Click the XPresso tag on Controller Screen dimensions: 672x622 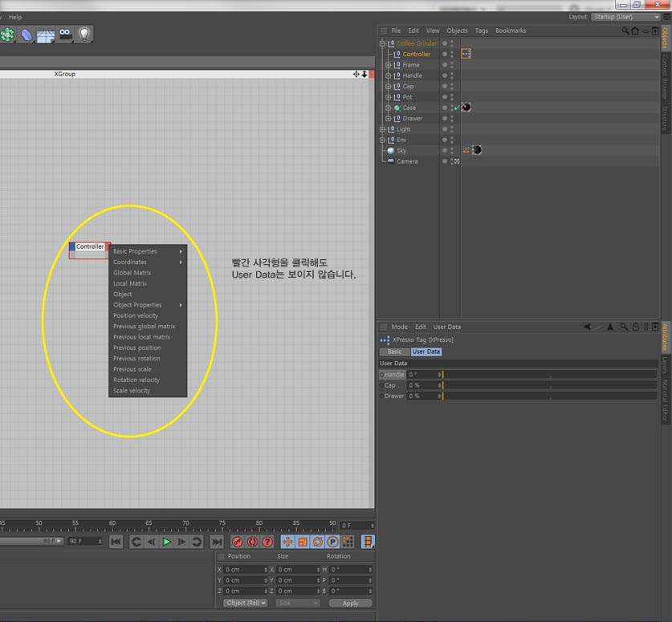click(466, 54)
